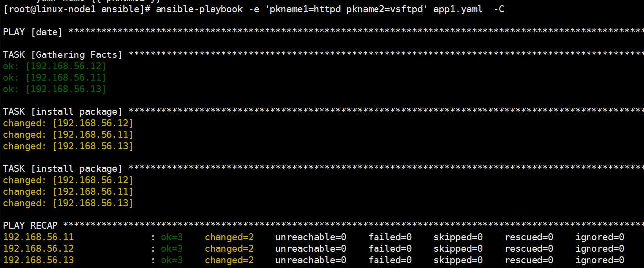Click ok result for 192.168.56.13

pyautogui.click(x=54, y=89)
